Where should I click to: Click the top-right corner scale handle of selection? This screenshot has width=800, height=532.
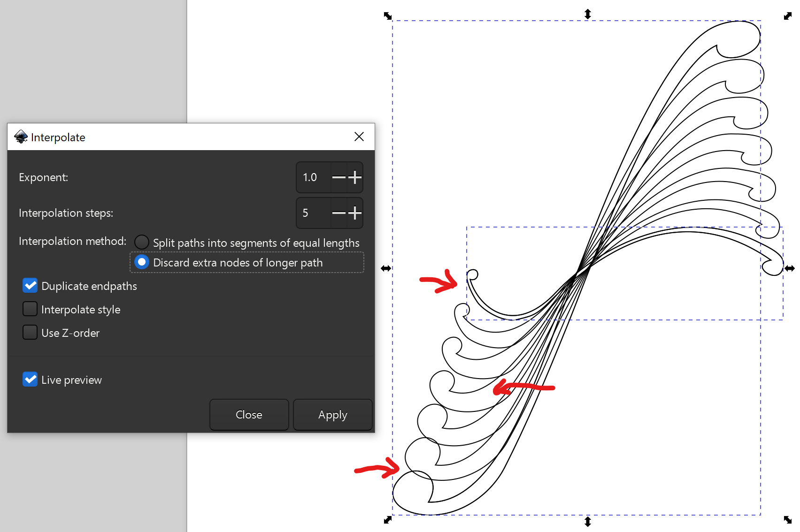pos(788,16)
